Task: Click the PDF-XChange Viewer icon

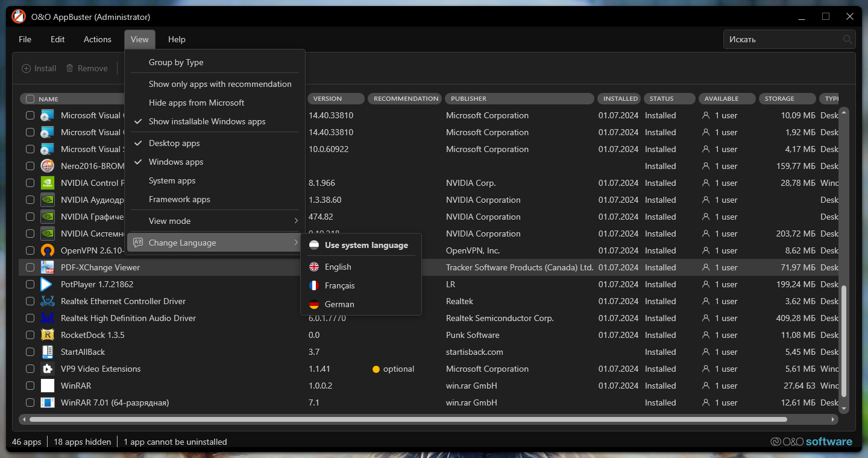Action: 48,267
